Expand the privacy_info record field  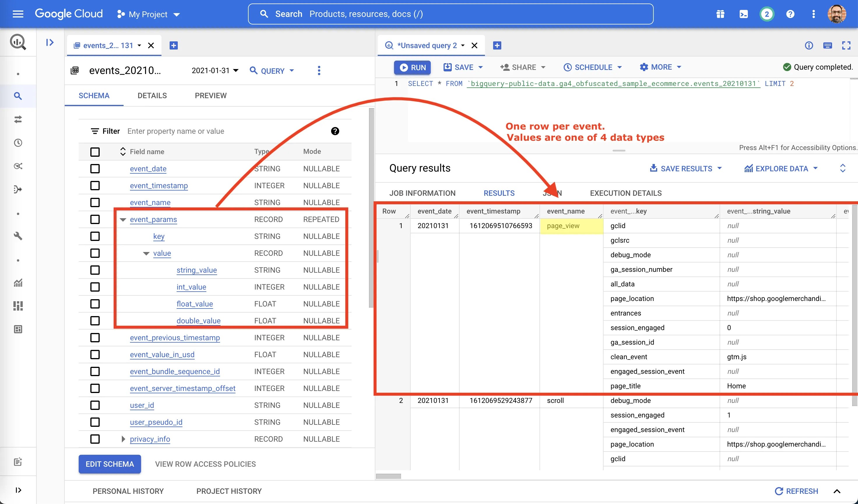pyautogui.click(x=123, y=439)
